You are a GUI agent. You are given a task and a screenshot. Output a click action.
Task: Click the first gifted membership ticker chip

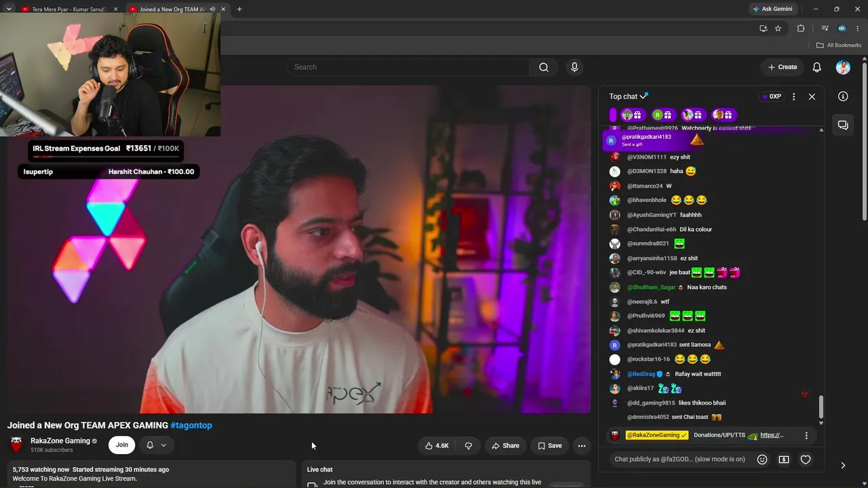(x=631, y=115)
